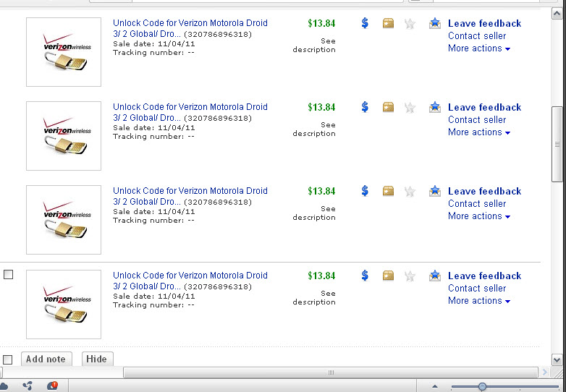Click the horizontal scrollbar right arrow
Viewport: 566px width, 392px height.
[545, 372]
